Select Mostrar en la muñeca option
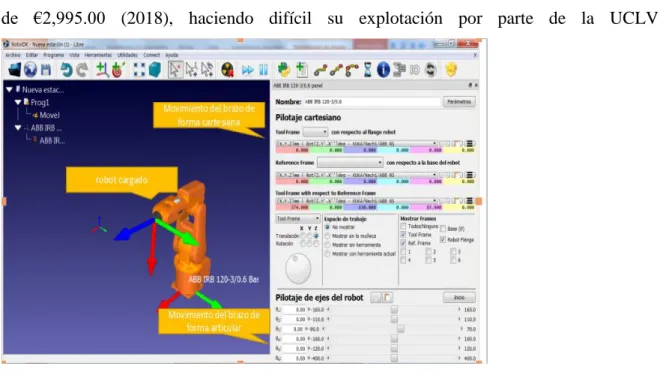 point(327,236)
